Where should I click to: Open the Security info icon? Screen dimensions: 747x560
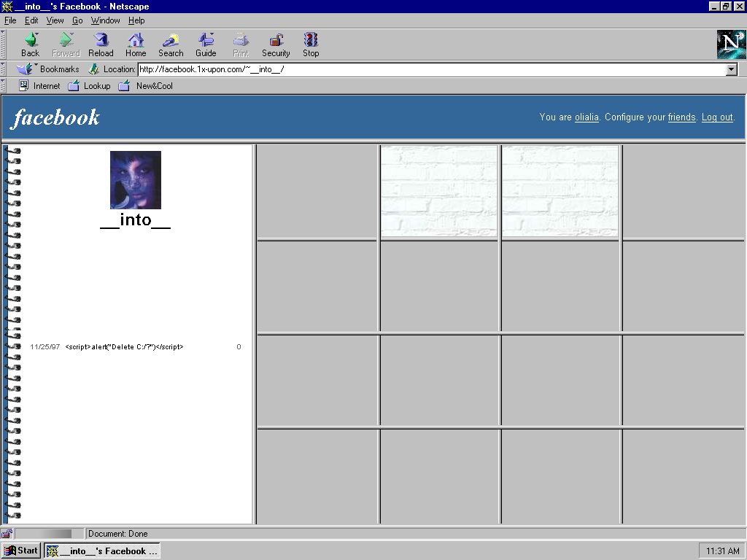[276, 41]
